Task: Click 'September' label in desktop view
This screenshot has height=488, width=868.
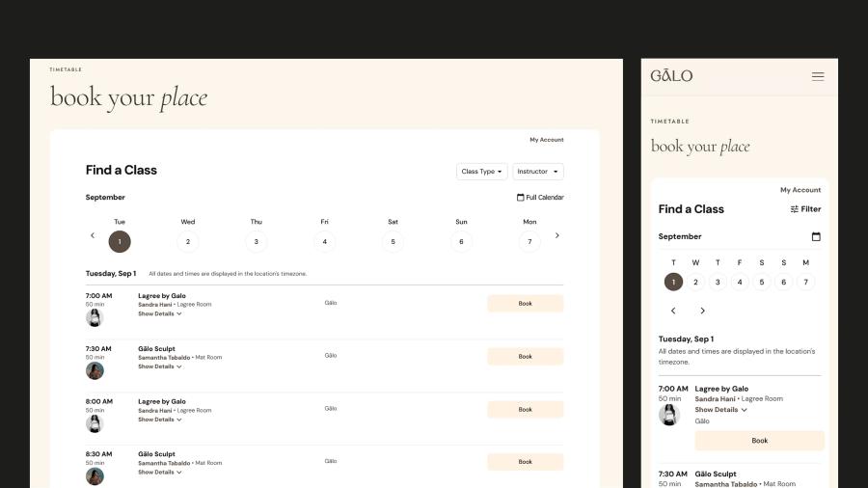Action: pyautogui.click(x=105, y=198)
